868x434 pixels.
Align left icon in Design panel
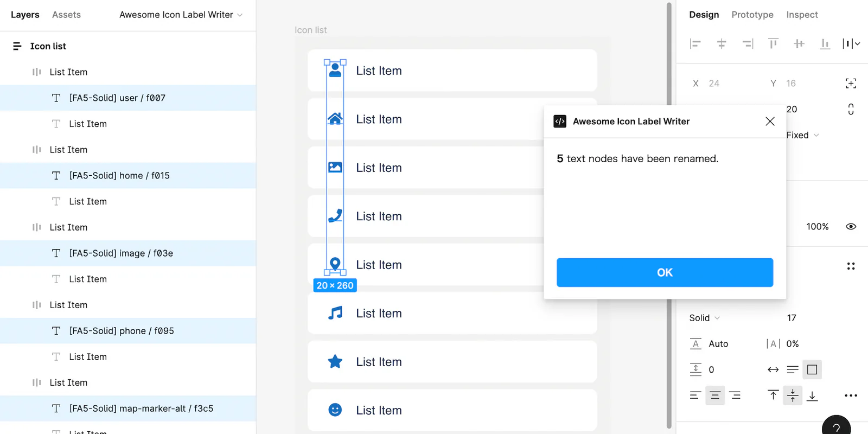[x=695, y=43]
